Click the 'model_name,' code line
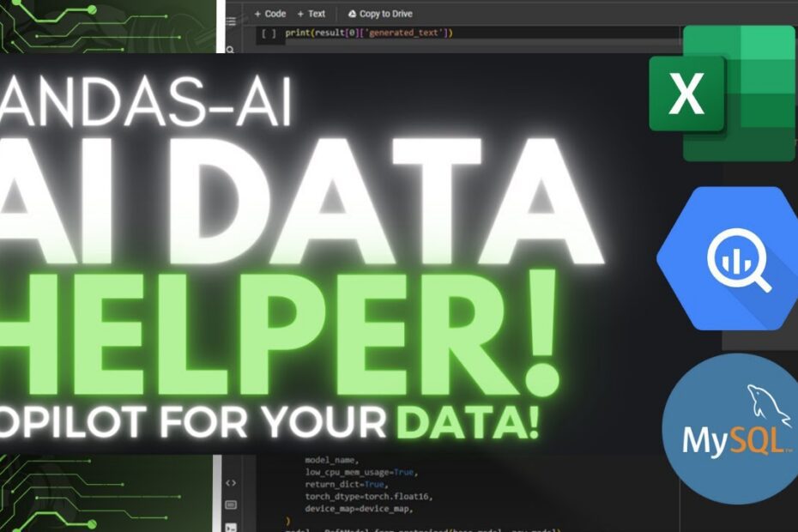Screen dimensions: 798x532 [332, 460]
